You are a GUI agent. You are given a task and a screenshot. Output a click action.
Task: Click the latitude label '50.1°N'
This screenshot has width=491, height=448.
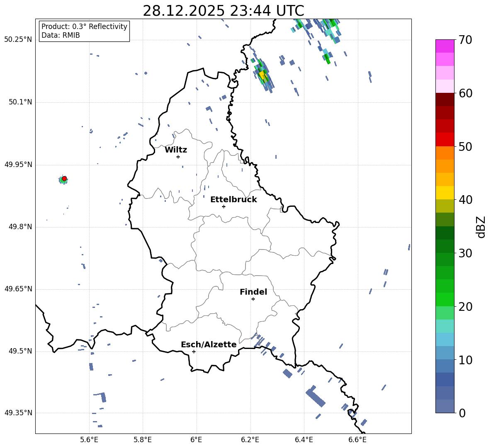tap(20, 102)
